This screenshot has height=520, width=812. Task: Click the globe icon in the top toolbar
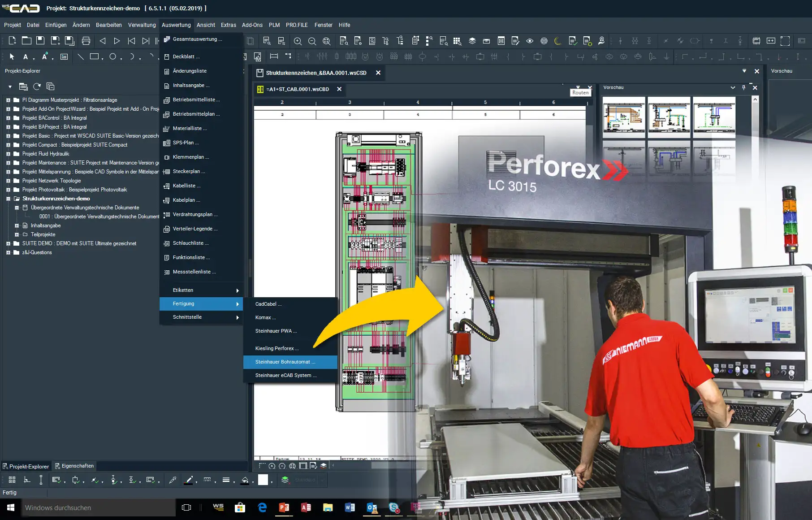(544, 41)
